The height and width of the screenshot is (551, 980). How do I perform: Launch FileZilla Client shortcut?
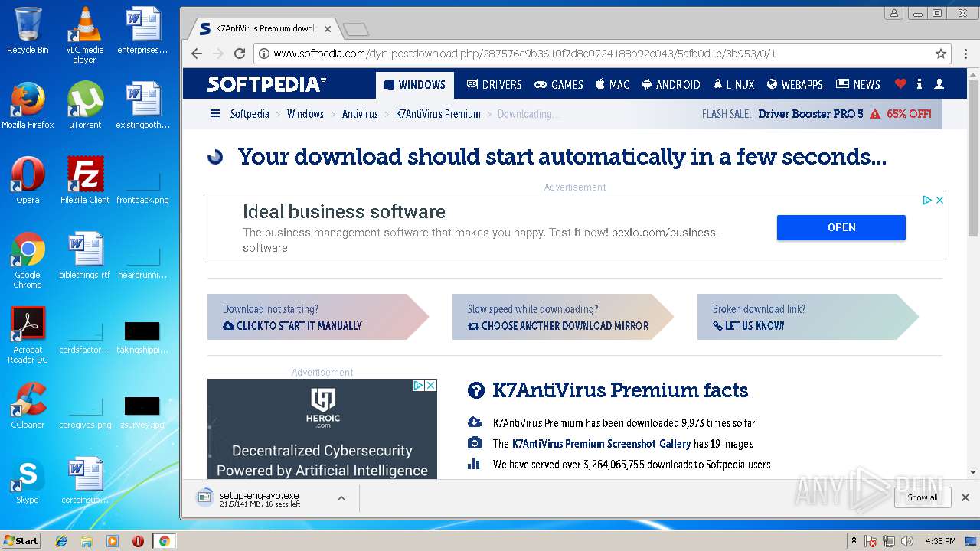84,181
